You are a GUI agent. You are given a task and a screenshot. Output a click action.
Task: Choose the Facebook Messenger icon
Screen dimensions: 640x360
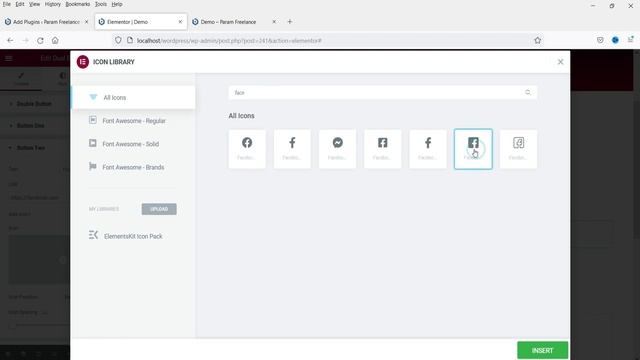pyautogui.click(x=337, y=149)
